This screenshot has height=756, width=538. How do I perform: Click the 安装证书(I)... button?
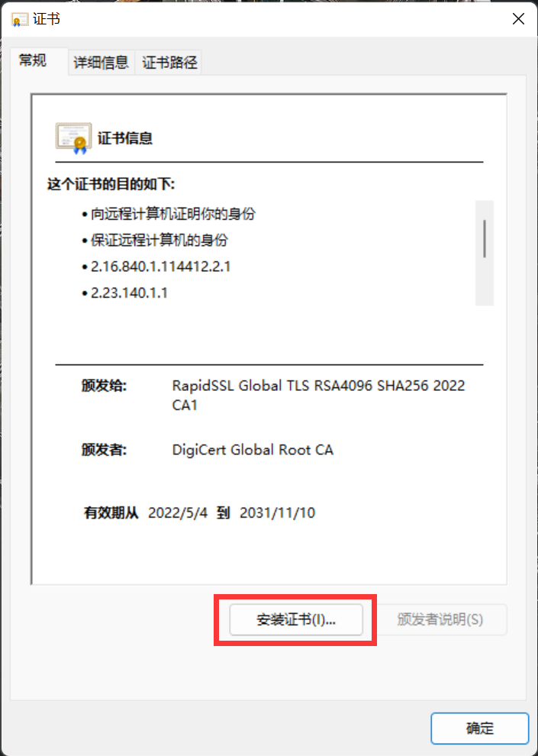pyautogui.click(x=296, y=619)
